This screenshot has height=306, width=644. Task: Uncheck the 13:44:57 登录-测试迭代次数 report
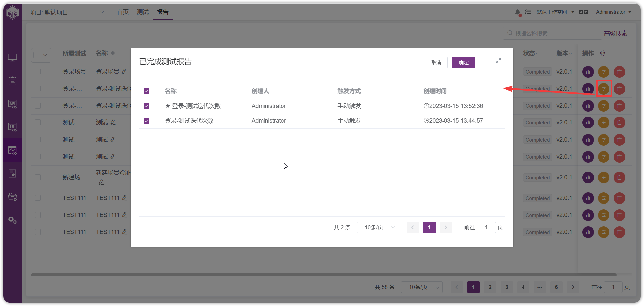coord(146,121)
